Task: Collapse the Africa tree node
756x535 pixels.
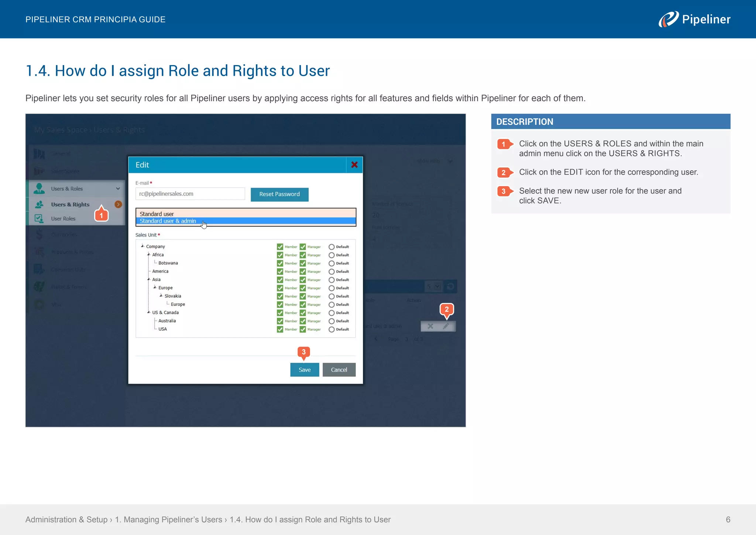Action: coord(148,254)
